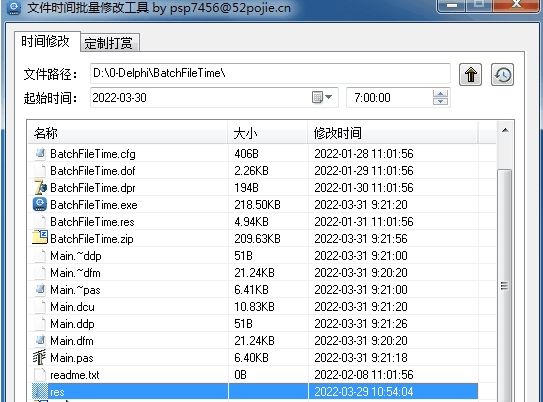Viewport: 543px width, 402px height.
Task: Click the BatchFileTime.cfg file icon
Action: click(x=40, y=153)
